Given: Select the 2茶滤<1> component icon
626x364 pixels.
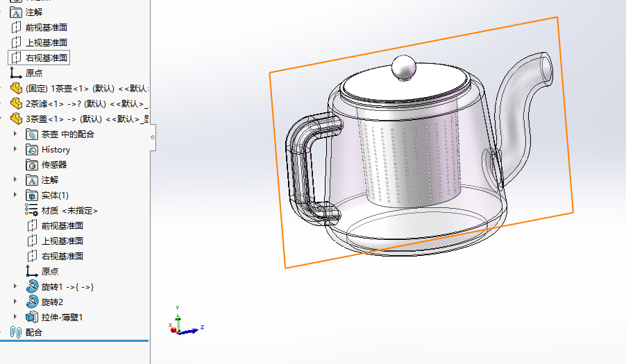Looking at the screenshot, I should click(x=17, y=103).
